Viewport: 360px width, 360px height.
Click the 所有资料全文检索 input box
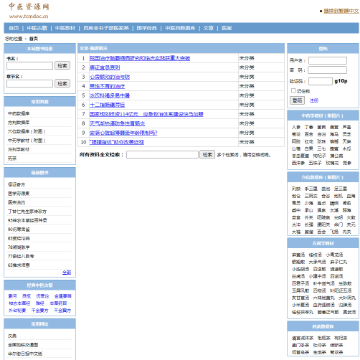coord(162,155)
